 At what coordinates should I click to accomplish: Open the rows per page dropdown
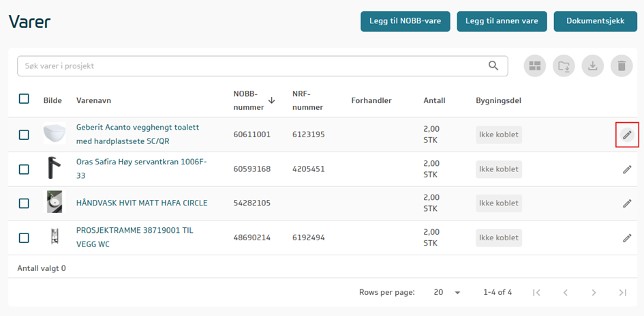coord(447,292)
